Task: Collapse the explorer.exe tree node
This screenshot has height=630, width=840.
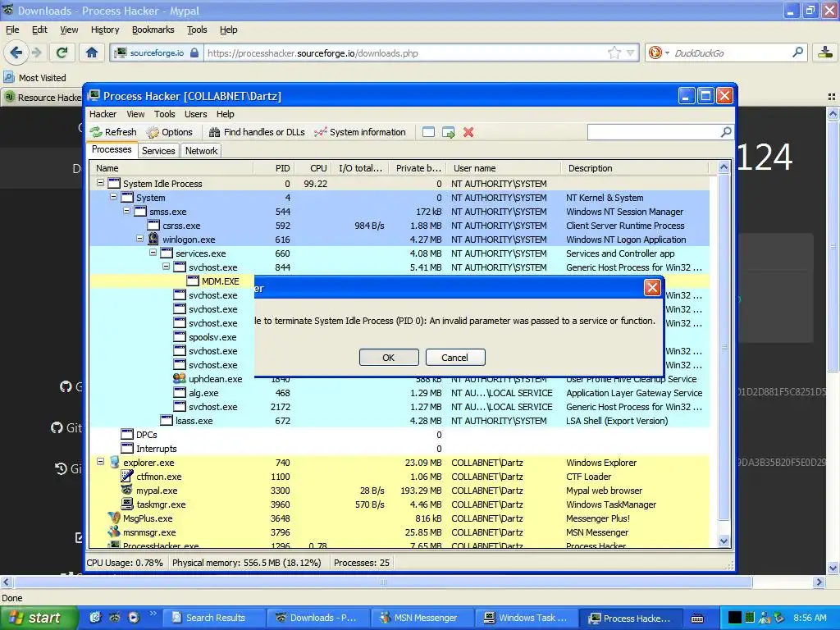Action: (x=100, y=461)
